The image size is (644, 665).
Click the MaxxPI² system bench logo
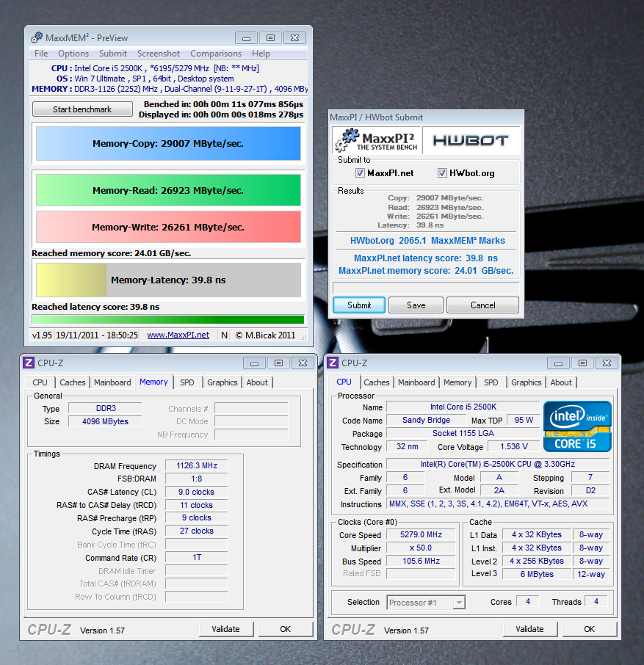pyautogui.click(x=376, y=140)
